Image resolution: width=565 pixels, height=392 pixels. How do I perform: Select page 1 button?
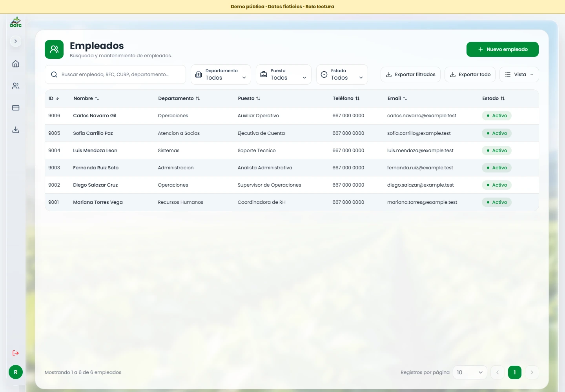coord(515,372)
